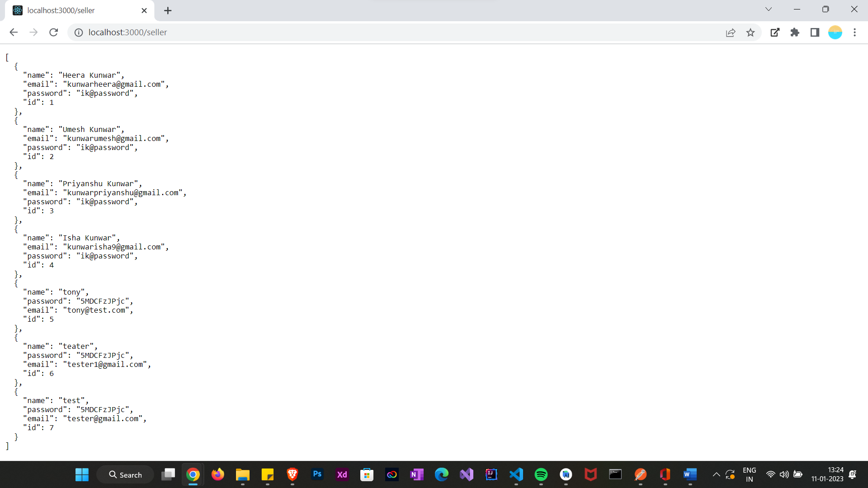Close the localhost:3000/seller tab

pyautogui.click(x=144, y=10)
